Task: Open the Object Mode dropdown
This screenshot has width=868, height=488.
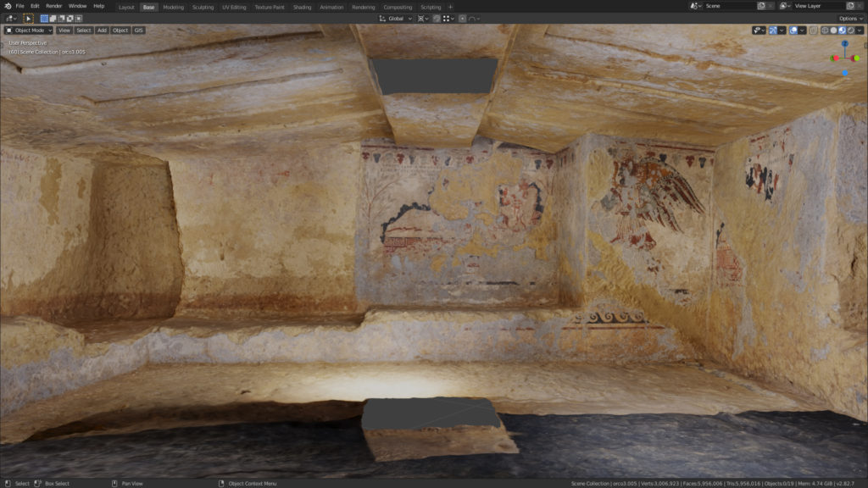Action: point(29,30)
